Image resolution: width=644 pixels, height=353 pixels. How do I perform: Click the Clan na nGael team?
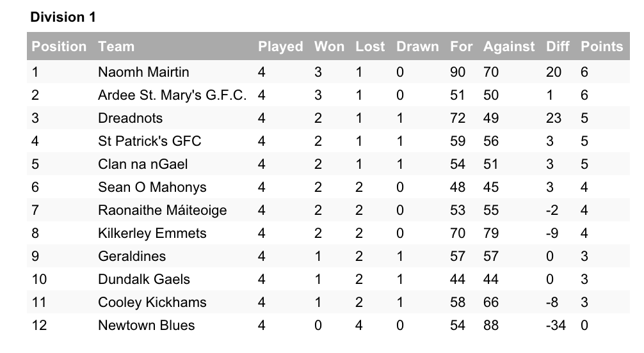pyautogui.click(x=143, y=164)
